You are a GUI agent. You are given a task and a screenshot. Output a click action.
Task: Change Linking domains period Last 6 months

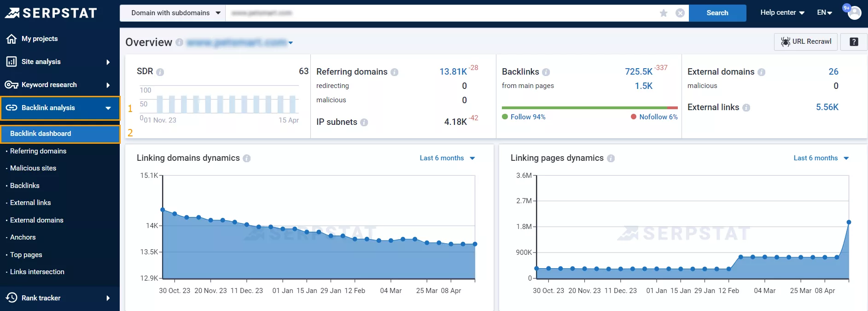pos(447,158)
